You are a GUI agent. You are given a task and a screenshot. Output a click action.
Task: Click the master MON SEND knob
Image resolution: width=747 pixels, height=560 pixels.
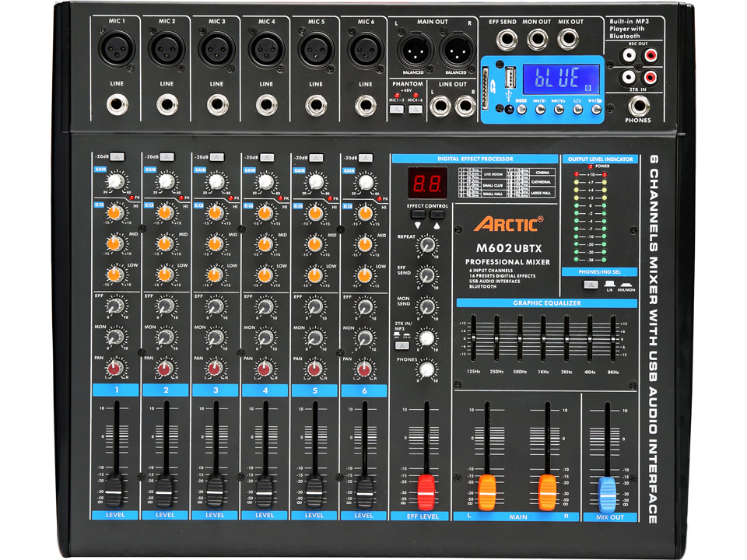(427, 306)
